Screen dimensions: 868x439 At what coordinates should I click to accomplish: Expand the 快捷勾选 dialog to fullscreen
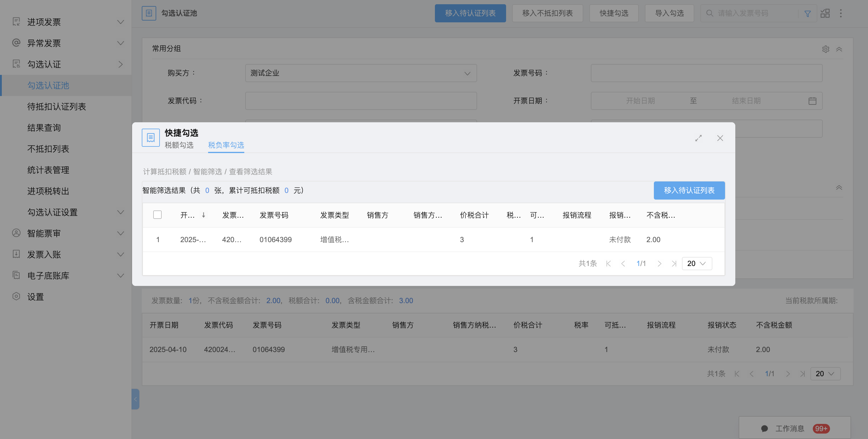pyautogui.click(x=699, y=138)
